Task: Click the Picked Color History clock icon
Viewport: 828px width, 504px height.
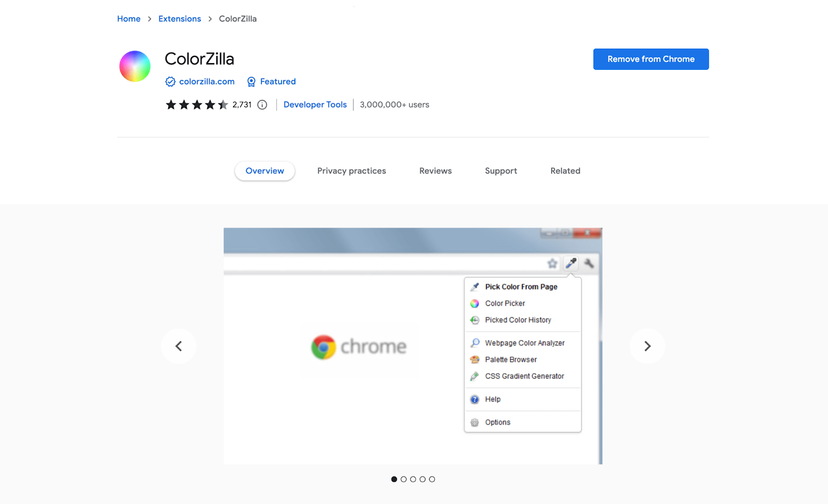Action: (x=475, y=320)
